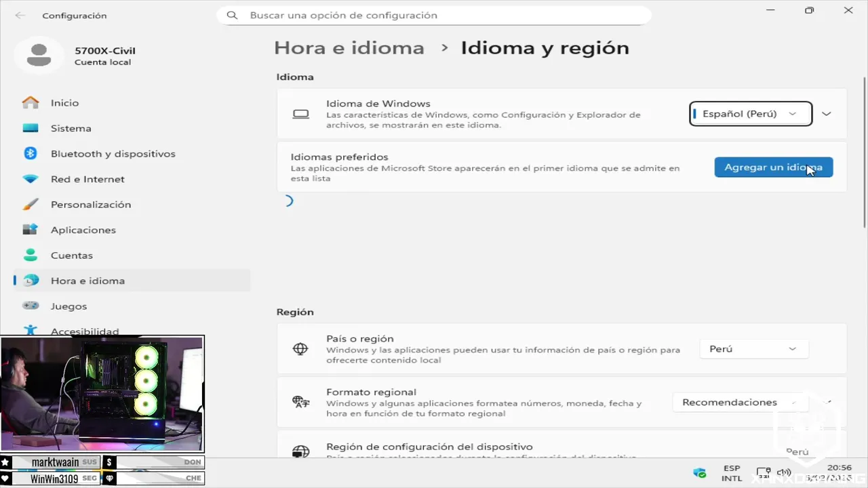The image size is (868, 488).
Task: Open Bluetooth y dispositivos section
Action: pos(132,154)
